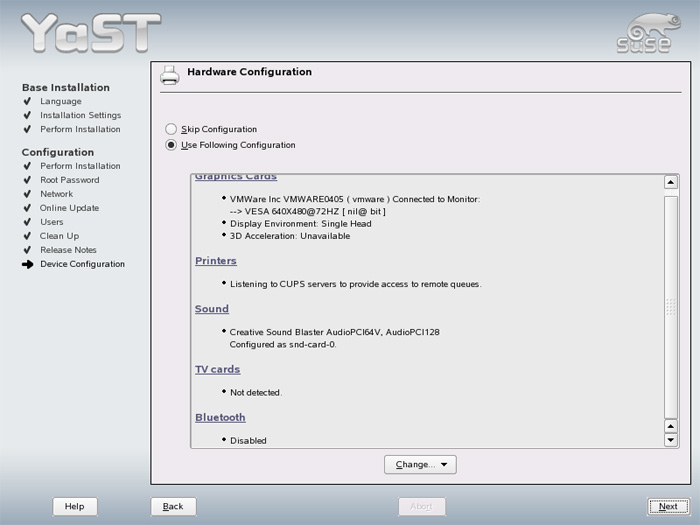Click the Display Environment: Single Head line

[301, 224]
